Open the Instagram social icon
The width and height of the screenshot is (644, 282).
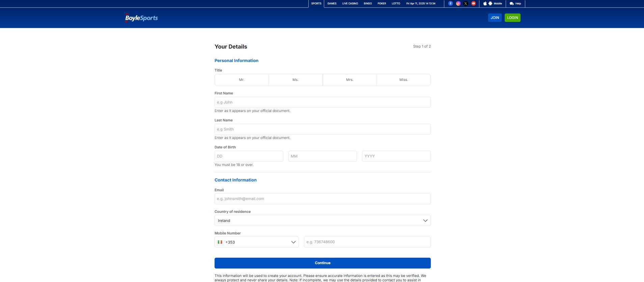pyautogui.click(x=458, y=3)
